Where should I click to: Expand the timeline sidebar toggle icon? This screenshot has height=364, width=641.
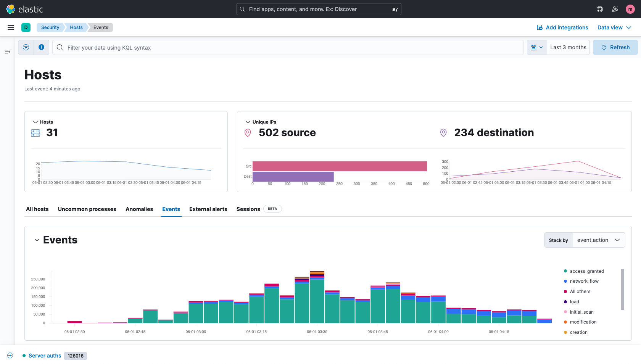(x=8, y=52)
